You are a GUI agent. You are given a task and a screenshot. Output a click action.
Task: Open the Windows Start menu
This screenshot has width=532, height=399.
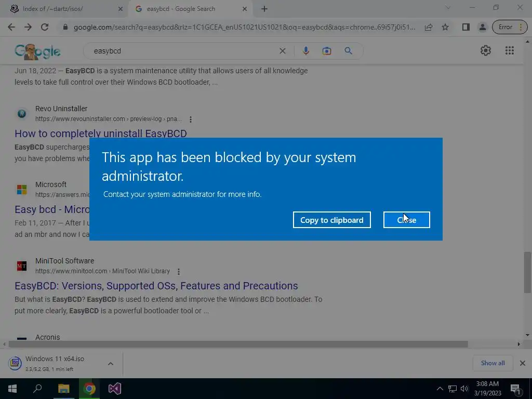[12, 389]
